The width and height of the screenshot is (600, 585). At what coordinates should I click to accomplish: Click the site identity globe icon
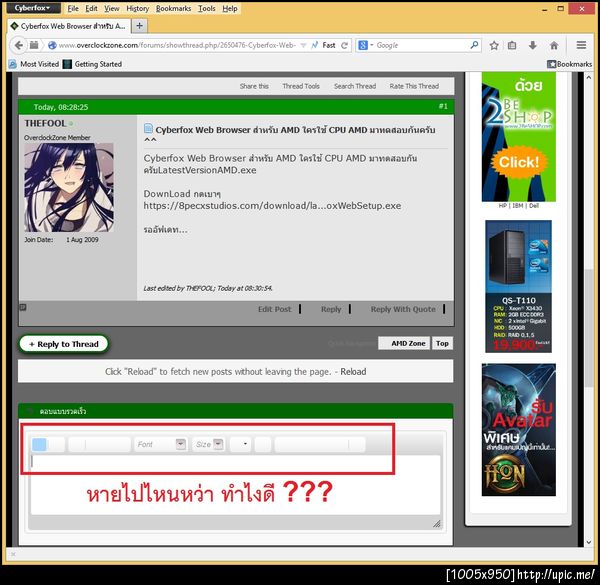52,45
